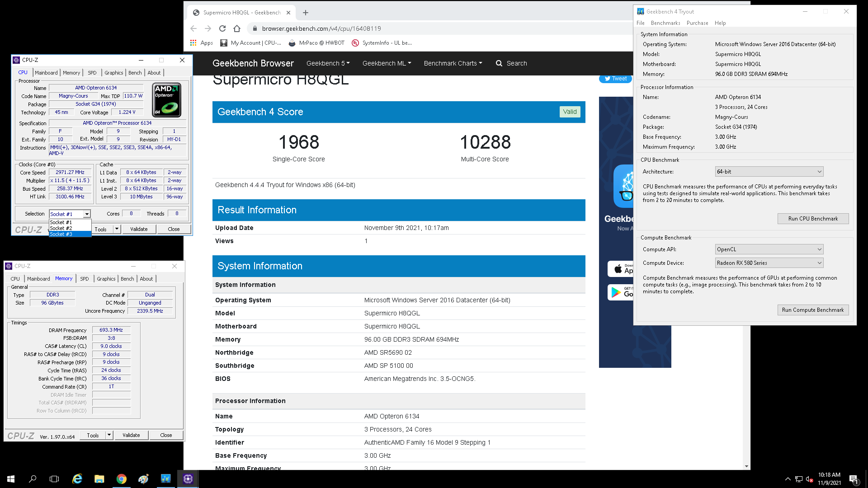Expand the Geekbench 5 menu
This screenshot has width=868, height=488.
[x=328, y=63]
